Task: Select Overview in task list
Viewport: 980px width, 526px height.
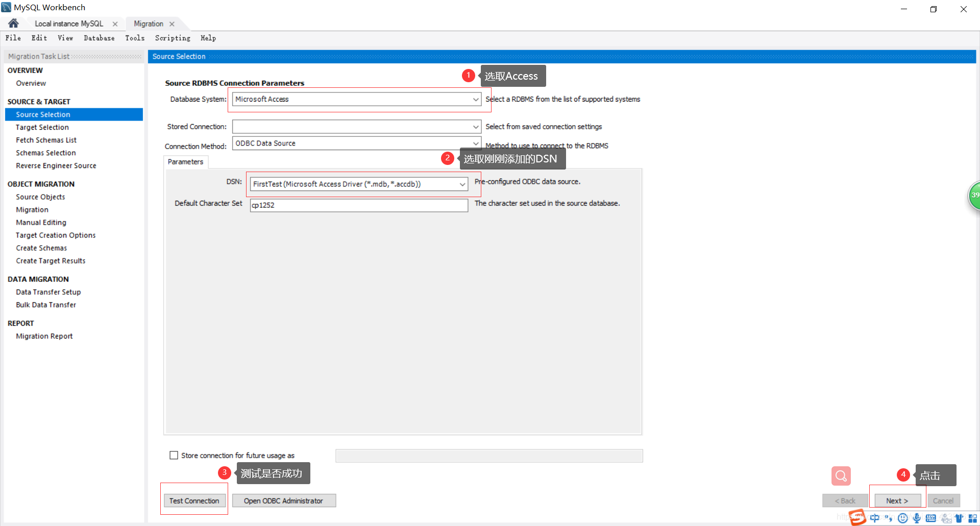Action: (31, 83)
